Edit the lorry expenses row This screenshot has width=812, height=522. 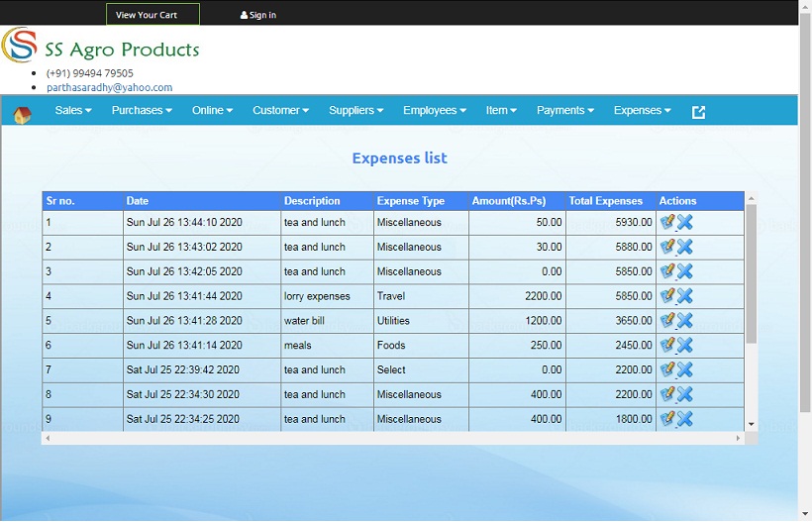coord(667,296)
